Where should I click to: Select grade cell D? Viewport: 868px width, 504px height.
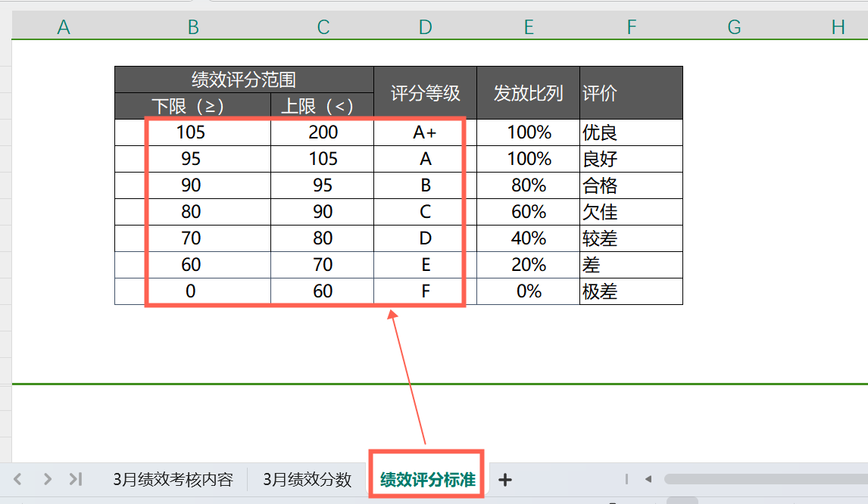[x=425, y=238]
